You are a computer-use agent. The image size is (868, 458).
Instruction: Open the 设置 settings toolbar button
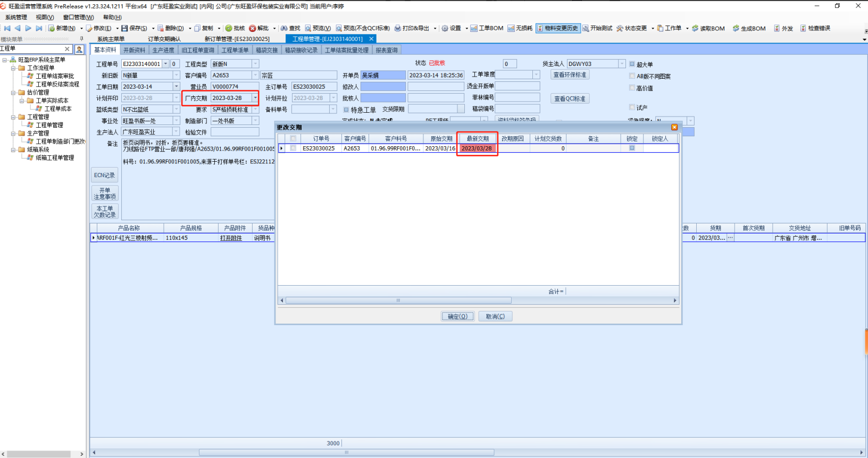pyautogui.click(x=451, y=28)
